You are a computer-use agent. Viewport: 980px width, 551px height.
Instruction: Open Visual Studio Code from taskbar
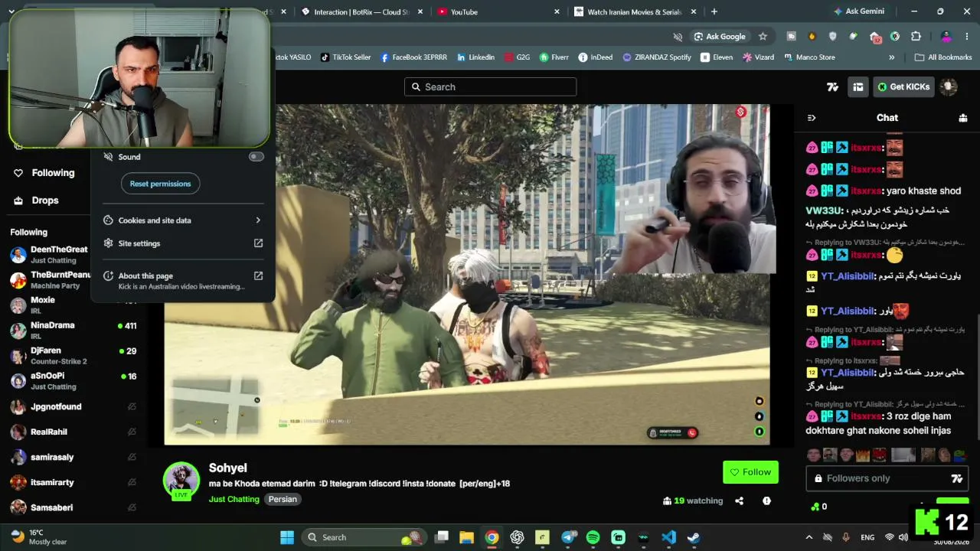668,537
